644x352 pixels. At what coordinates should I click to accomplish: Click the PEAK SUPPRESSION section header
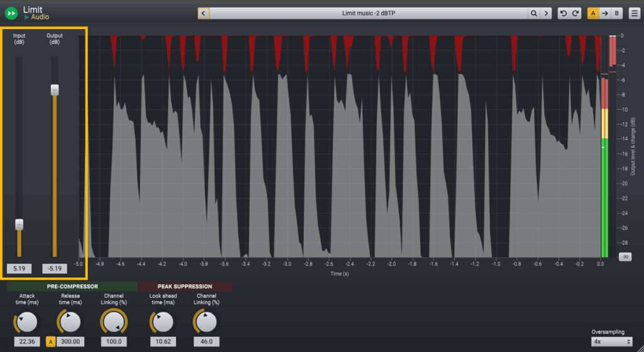[x=185, y=287]
